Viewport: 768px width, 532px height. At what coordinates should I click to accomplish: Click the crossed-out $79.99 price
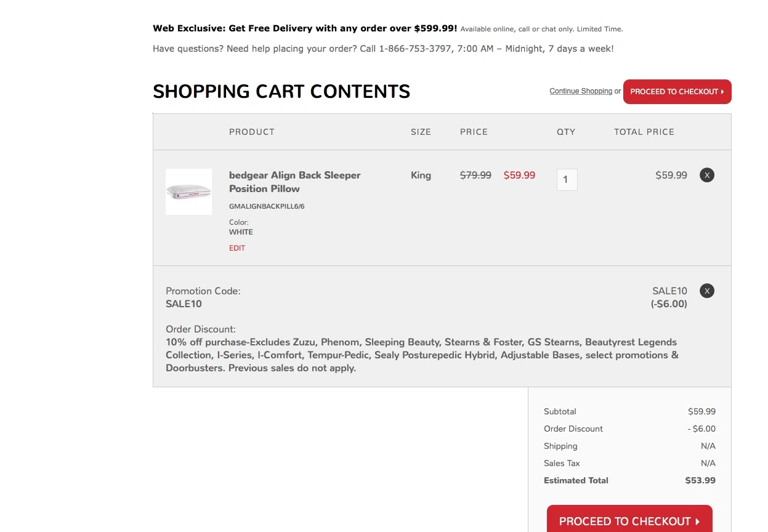475,175
